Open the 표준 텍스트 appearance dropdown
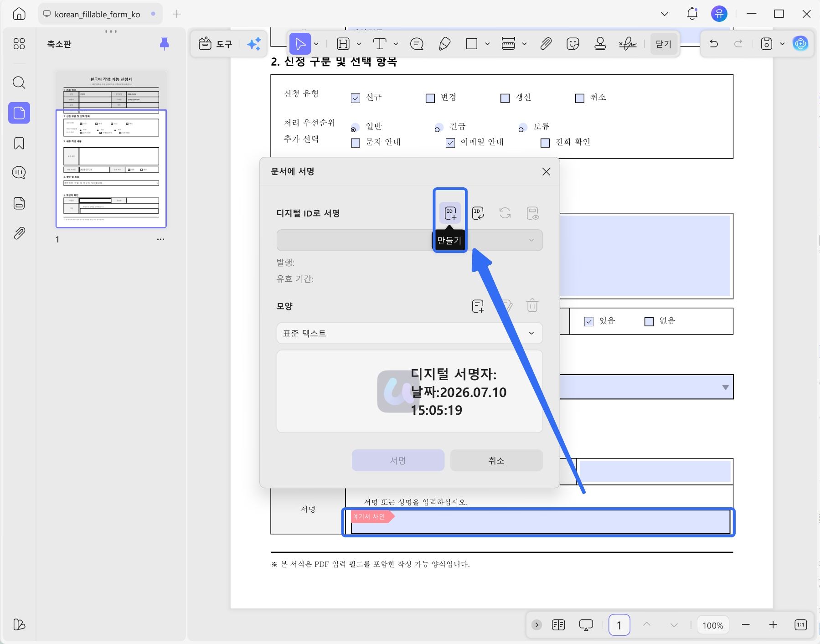The height and width of the screenshot is (644, 820). (x=410, y=333)
